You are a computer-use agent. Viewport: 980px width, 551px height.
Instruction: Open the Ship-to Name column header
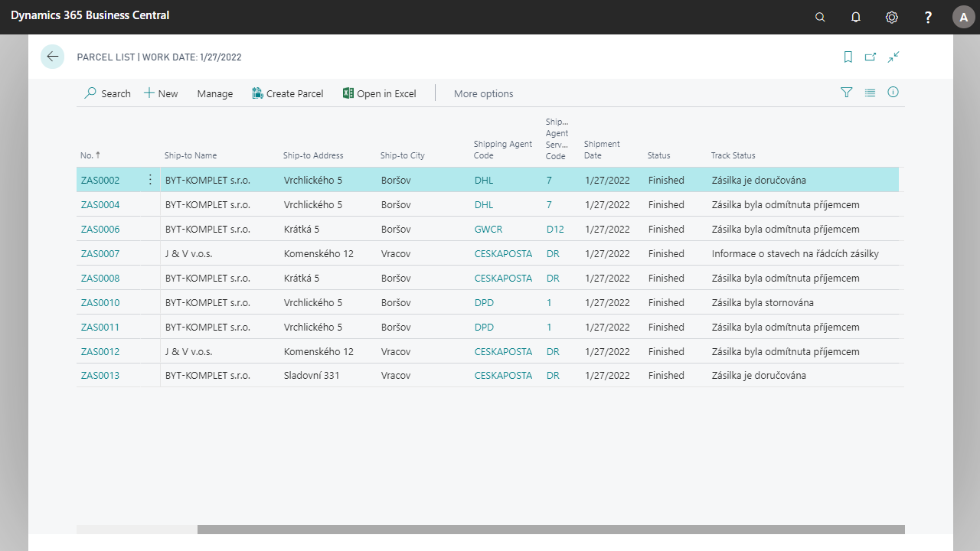(191, 155)
